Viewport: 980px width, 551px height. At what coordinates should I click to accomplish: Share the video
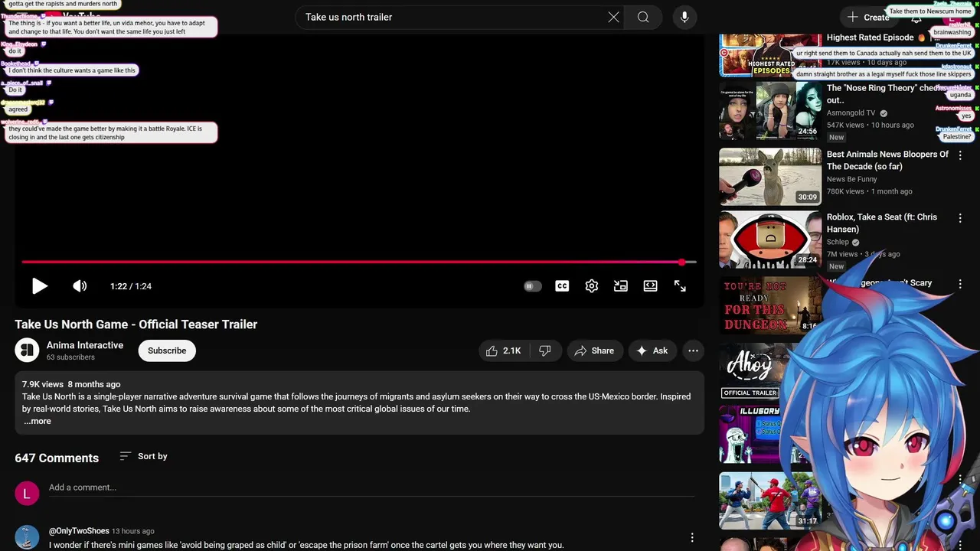coord(594,350)
